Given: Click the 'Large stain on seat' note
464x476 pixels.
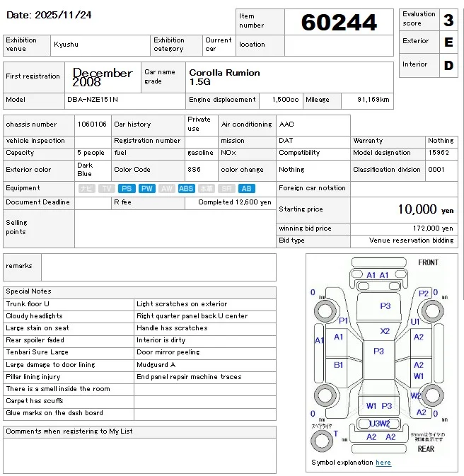Looking at the screenshot, I should click(37, 328).
